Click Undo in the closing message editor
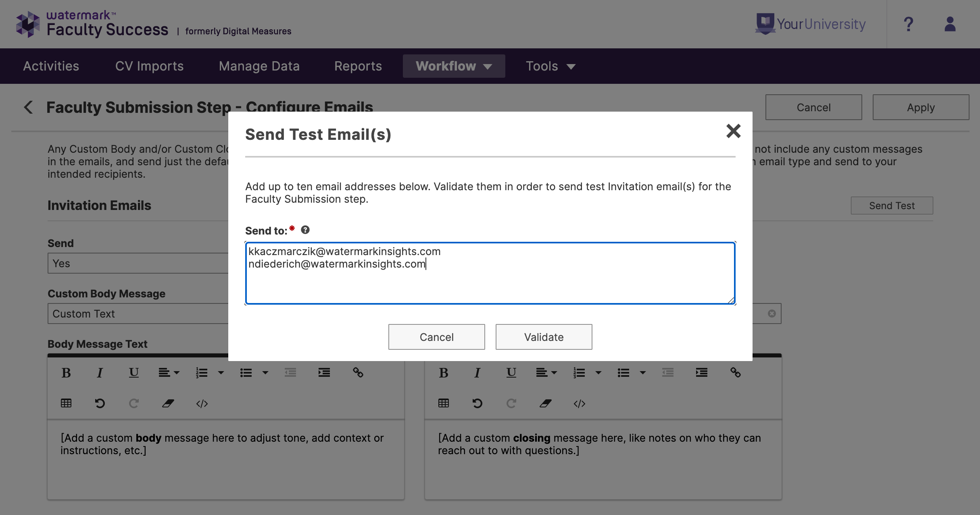The height and width of the screenshot is (515, 980). [x=477, y=403]
